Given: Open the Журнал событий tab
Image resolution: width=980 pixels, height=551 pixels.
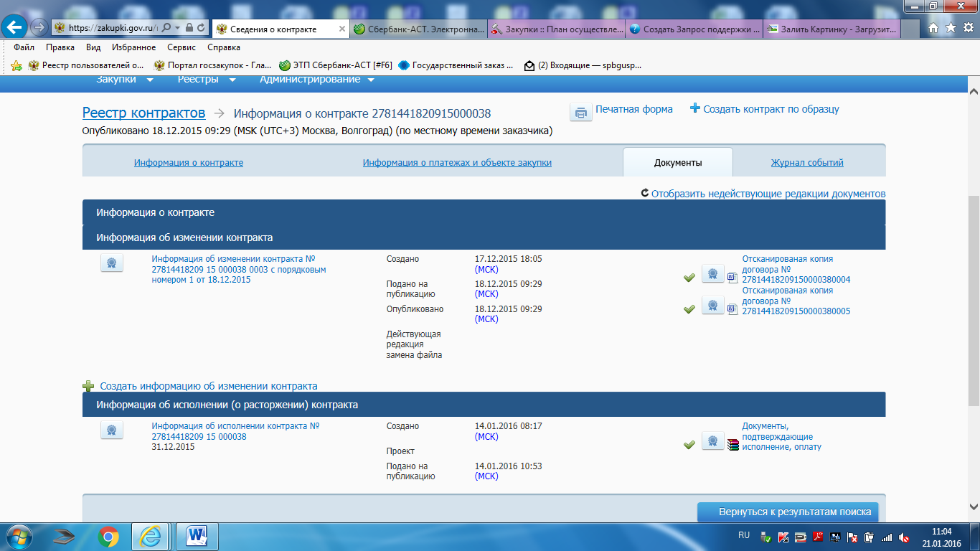Looking at the screenshot, I should pyautogui.click(x=807, y=163).
